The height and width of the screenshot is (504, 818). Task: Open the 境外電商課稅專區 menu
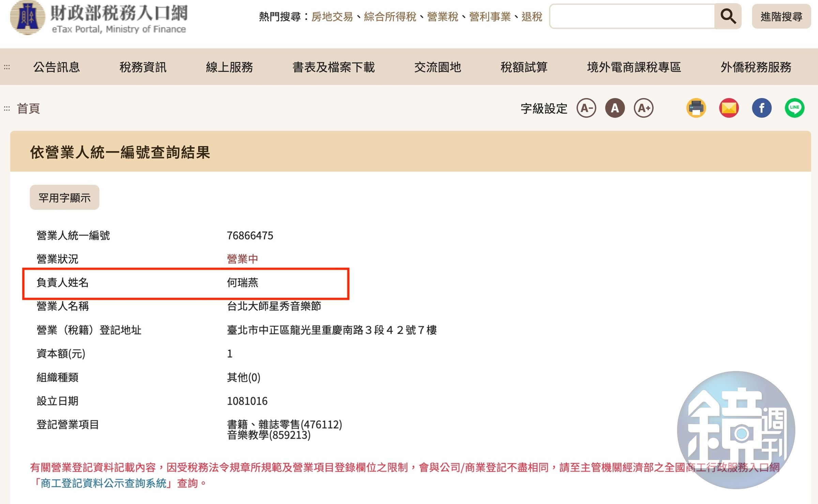(x=634, y=67)
